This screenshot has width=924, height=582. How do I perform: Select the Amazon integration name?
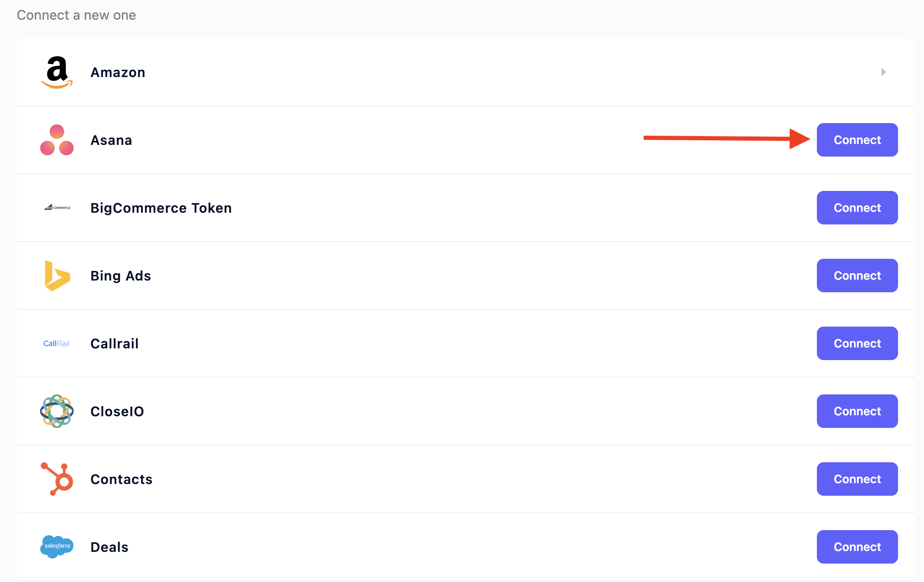click(x=118, y=72)
